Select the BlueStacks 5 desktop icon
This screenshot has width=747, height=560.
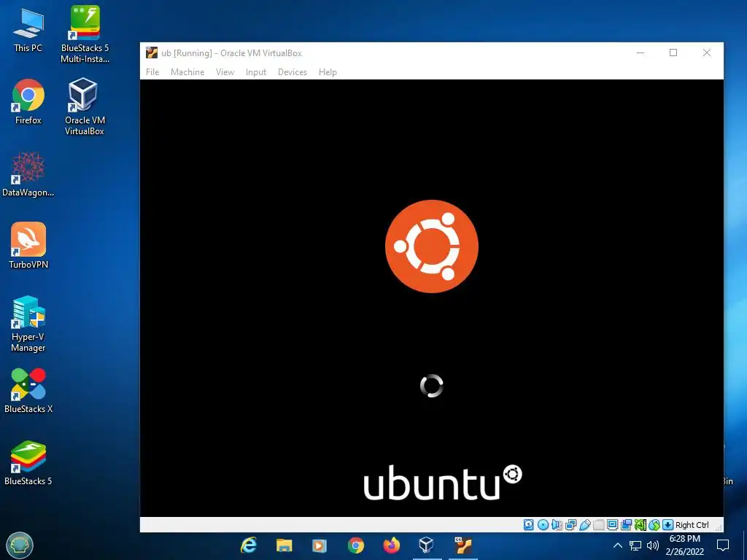point(28,462)
